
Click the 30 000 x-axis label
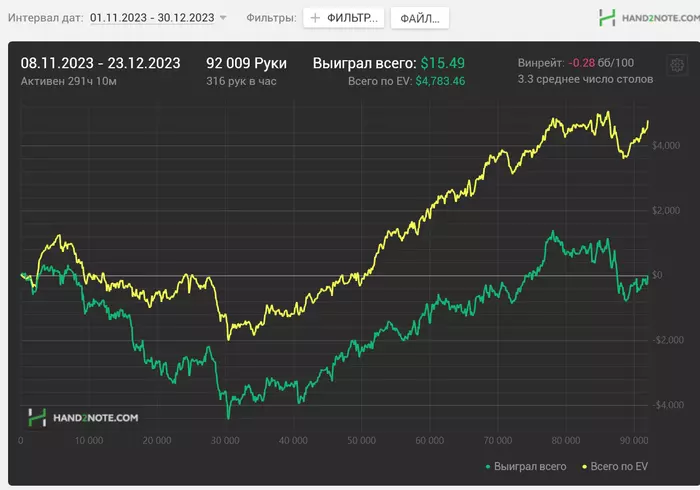point(225,440)
